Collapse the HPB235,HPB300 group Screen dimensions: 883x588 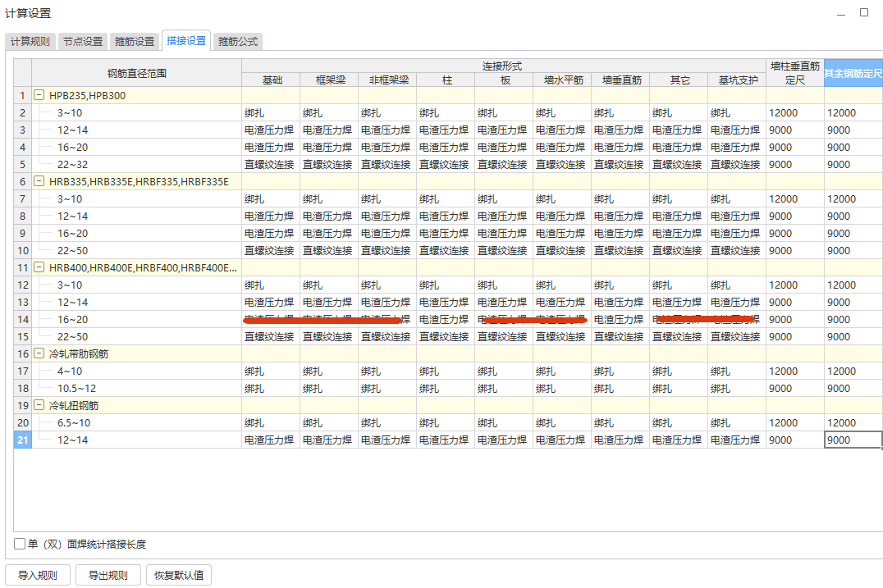[x=39, y=95]
